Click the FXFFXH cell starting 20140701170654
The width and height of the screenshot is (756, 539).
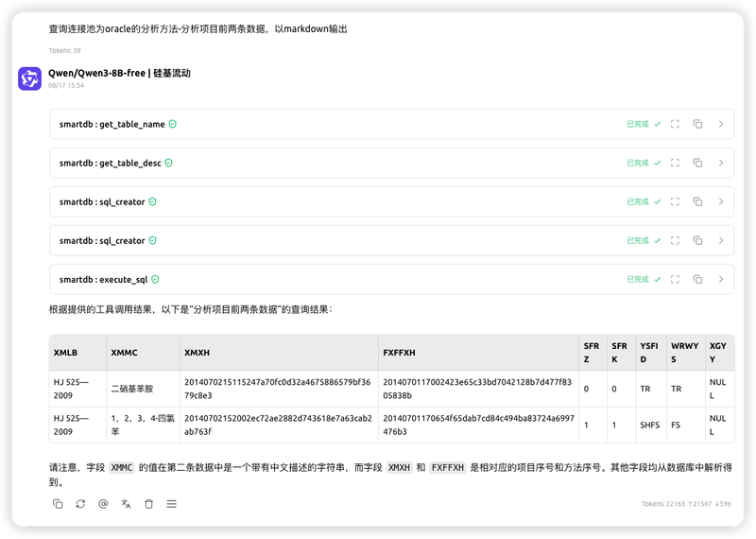pos(478,426)
